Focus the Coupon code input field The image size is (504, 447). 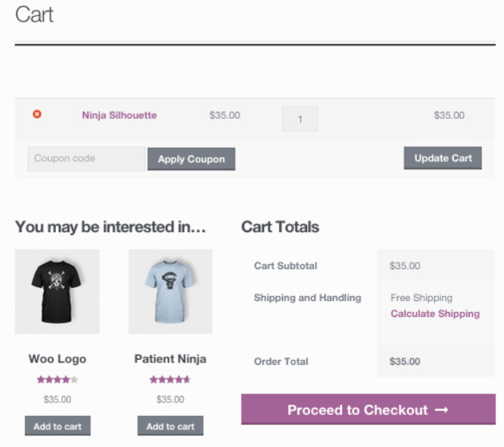click(x=86, y=159)
